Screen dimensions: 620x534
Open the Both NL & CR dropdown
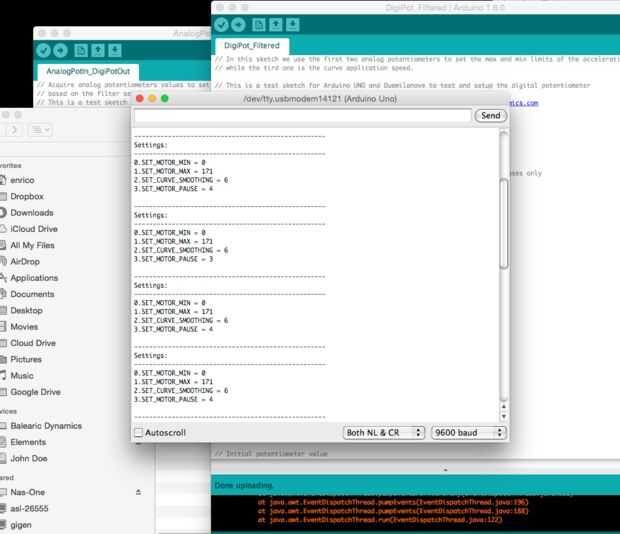(x=384, y=432)
